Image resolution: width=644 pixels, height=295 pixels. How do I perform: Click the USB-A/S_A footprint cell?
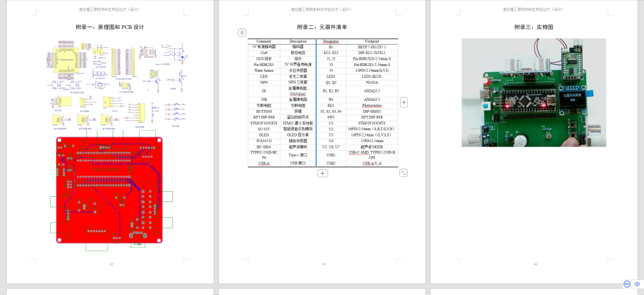[x=372, y=164]
